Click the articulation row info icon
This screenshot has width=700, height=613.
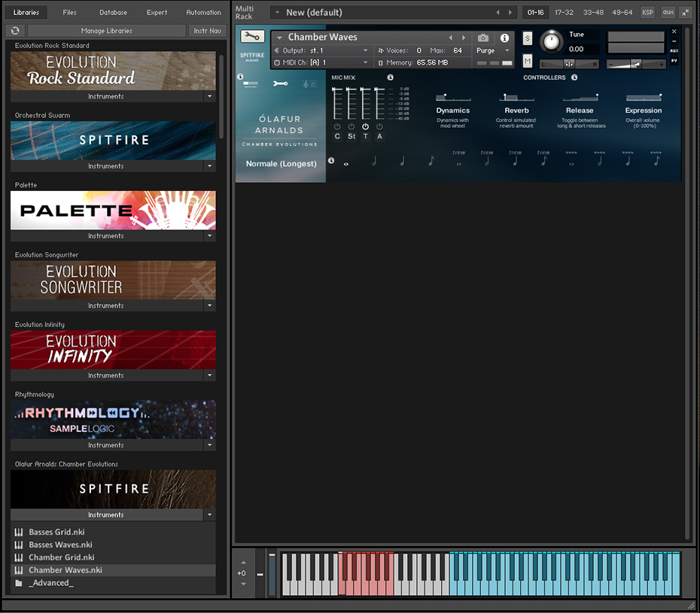(x=331, y=160)
